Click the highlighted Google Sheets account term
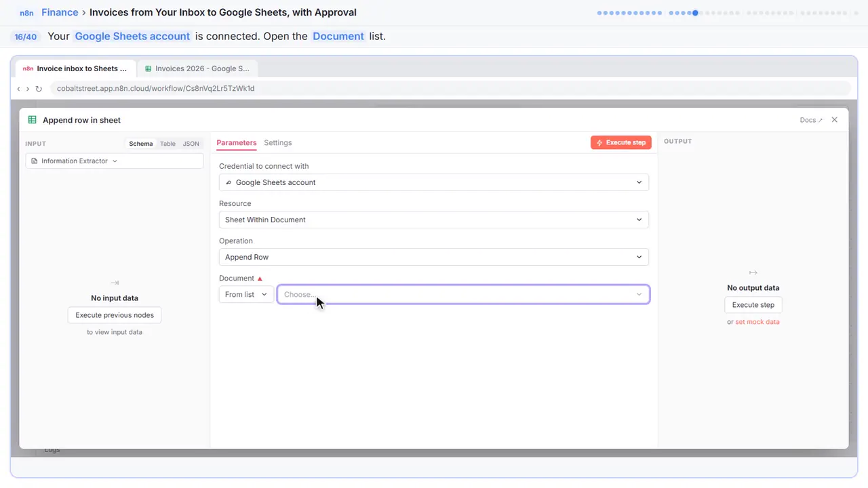The image size is (868, 488). [x=132, y=37]
